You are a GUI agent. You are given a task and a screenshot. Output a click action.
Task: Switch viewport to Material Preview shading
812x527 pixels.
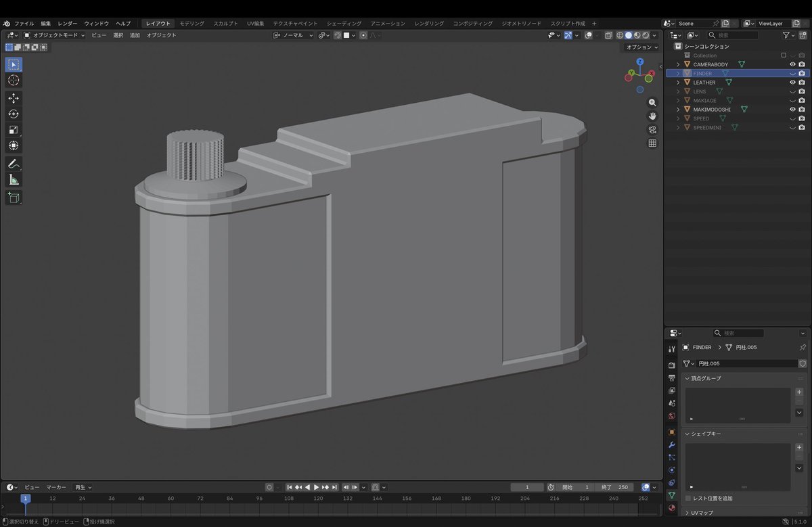point(637,35)
